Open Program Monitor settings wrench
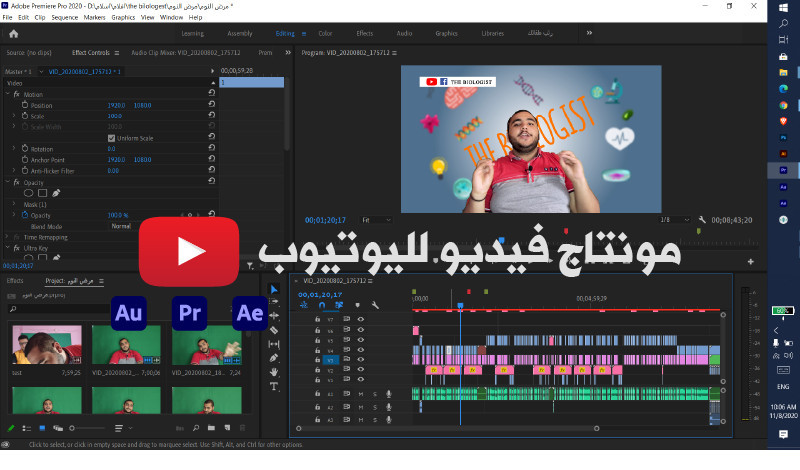The width and height of the screenshot is (800, 470). pyautogui.click(x=702, y=220)
